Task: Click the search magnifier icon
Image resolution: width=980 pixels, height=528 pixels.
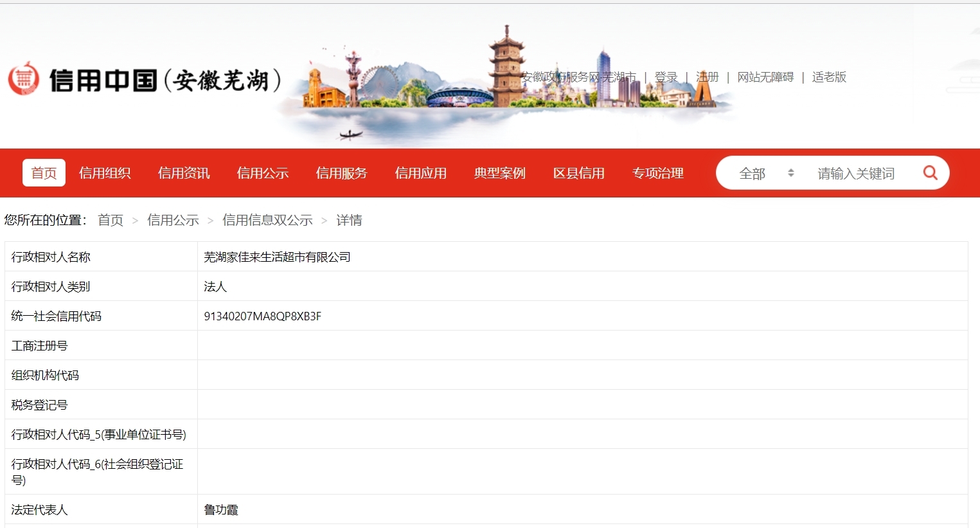Action: tap(930, 172)
